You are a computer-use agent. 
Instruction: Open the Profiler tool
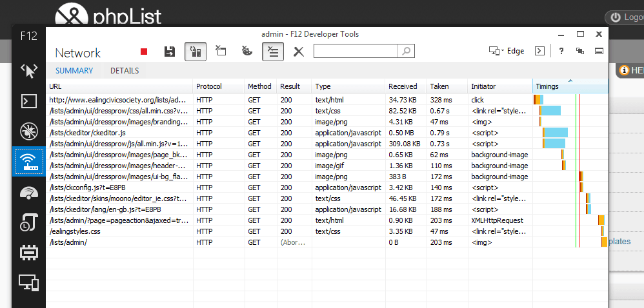pos(29,222)
